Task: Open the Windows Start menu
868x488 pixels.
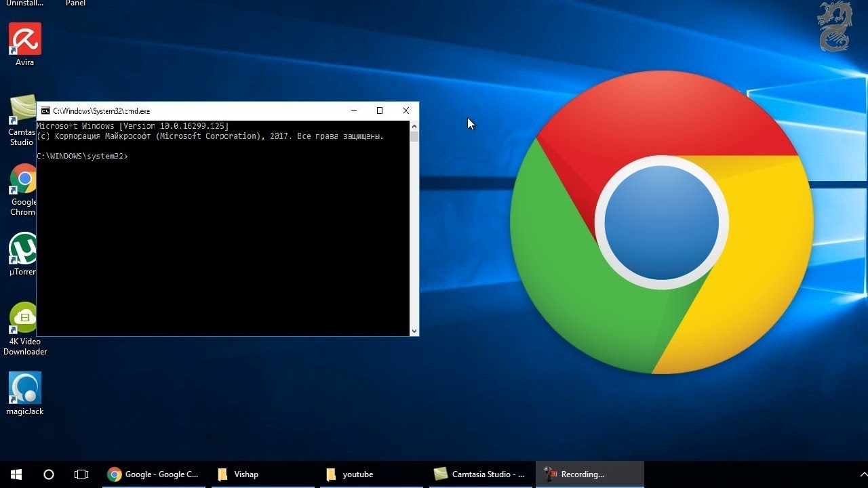Action: click(x=16, y=474)
